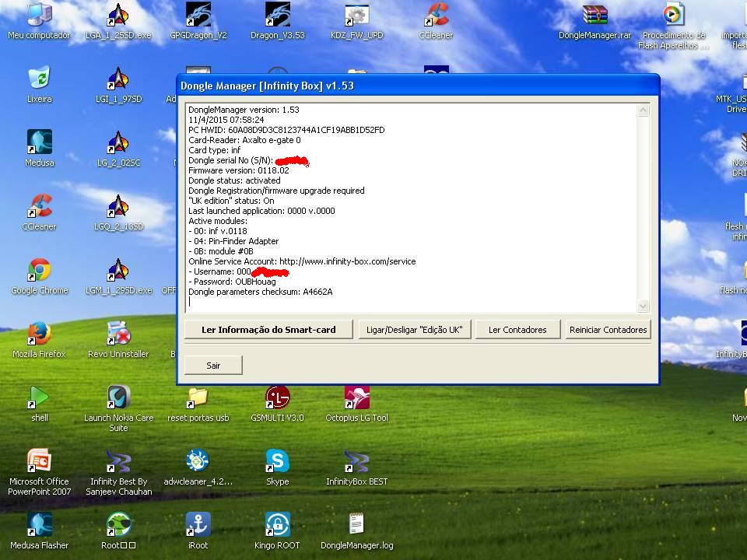Launch LGQ_2_13SD shortcut

coord(118,212)
